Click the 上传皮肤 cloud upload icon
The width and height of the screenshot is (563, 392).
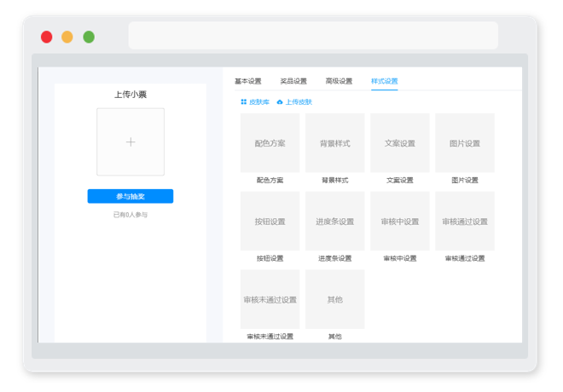click(280, 102)
